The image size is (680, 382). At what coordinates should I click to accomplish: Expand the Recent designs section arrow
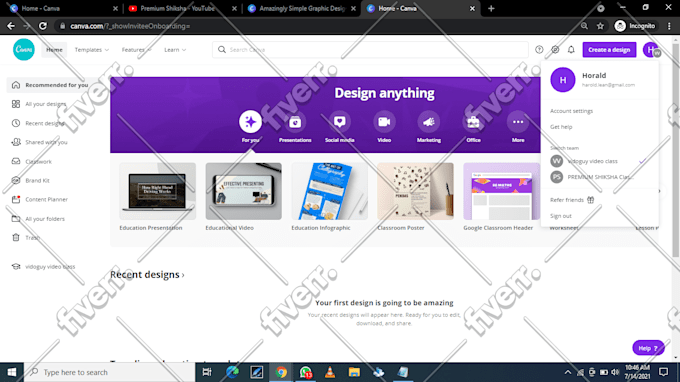tap(183, 275)
